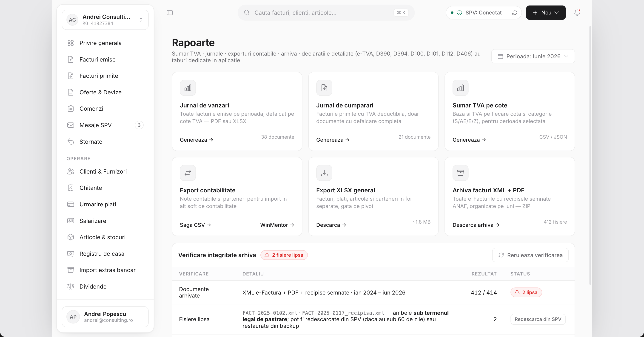
Task: Refresh SPV connection sync icon
Action: (515, 13)
